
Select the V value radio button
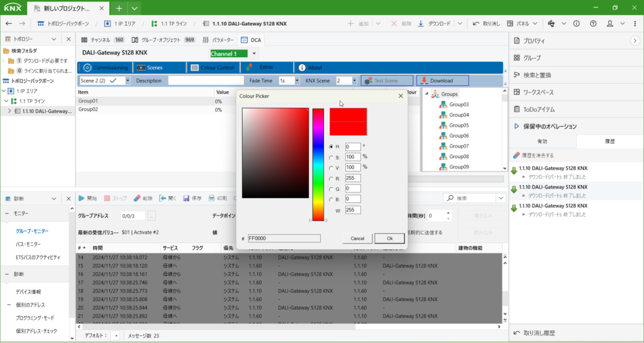[331, 167]
